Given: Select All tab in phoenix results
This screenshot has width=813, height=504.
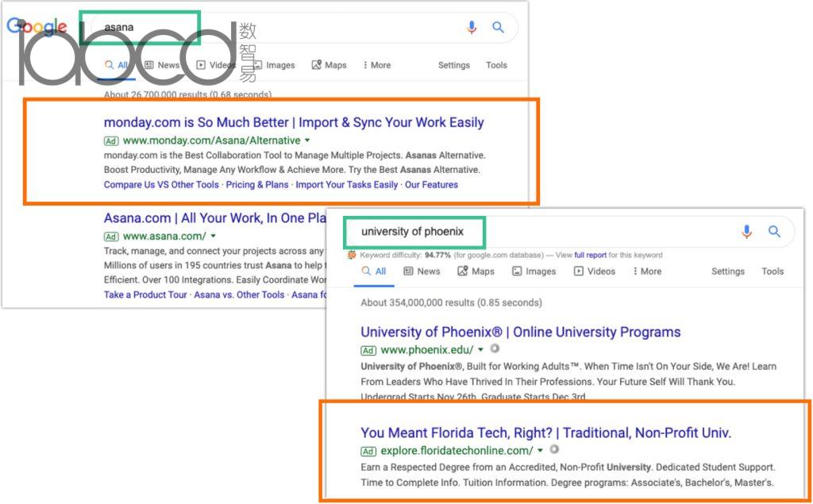Looking at the screenshot, I should (375, 271).
